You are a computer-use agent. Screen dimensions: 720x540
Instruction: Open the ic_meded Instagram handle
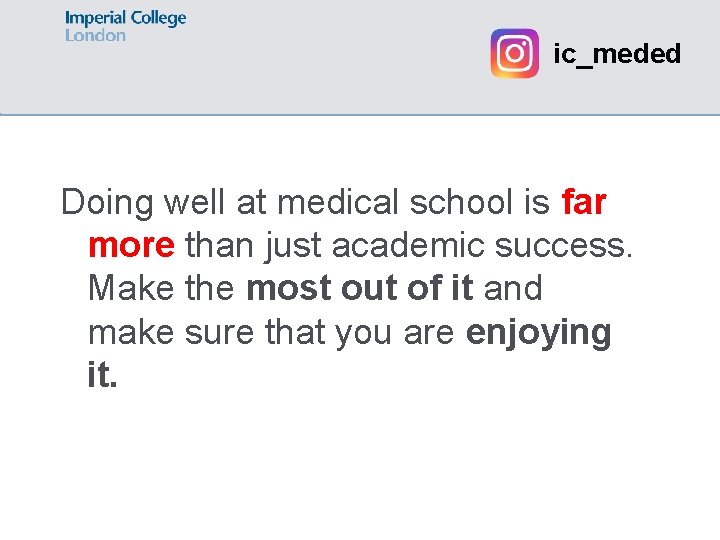point(617,54)
